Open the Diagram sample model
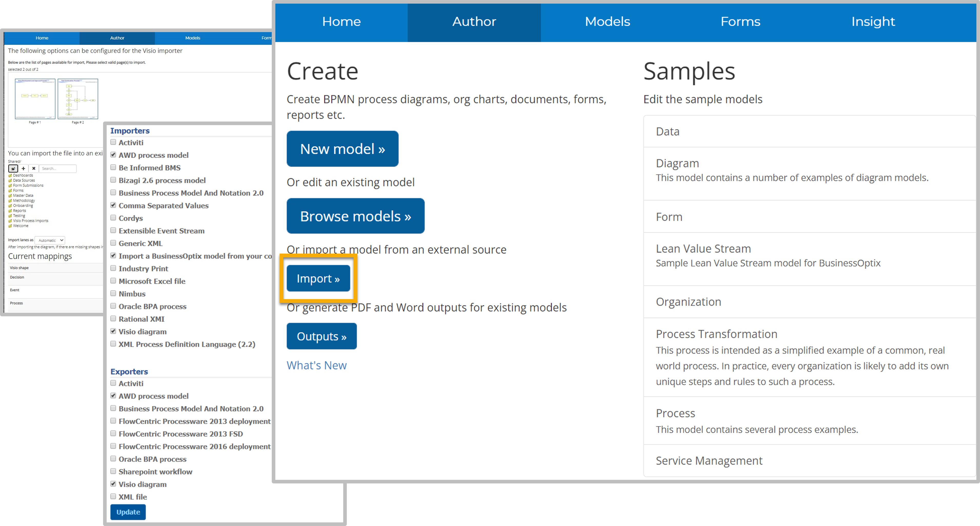The height and width of the screenshot is (526, 980). 810,174
